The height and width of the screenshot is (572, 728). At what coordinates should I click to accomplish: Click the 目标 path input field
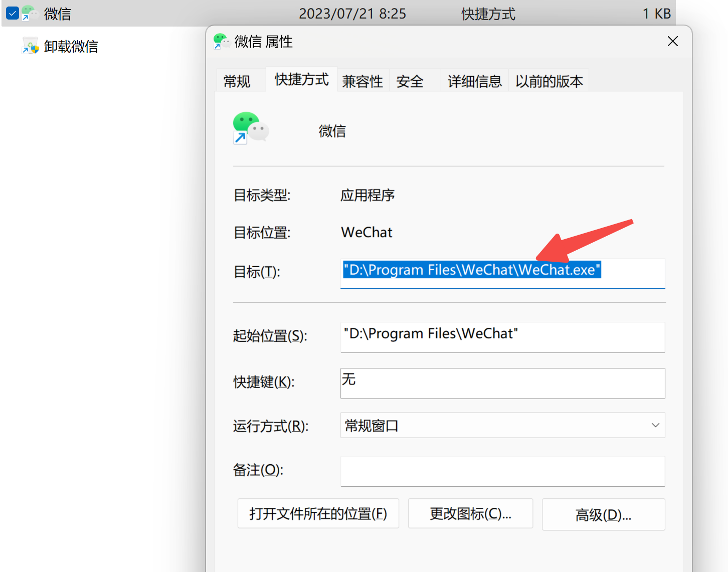(502, 273)
